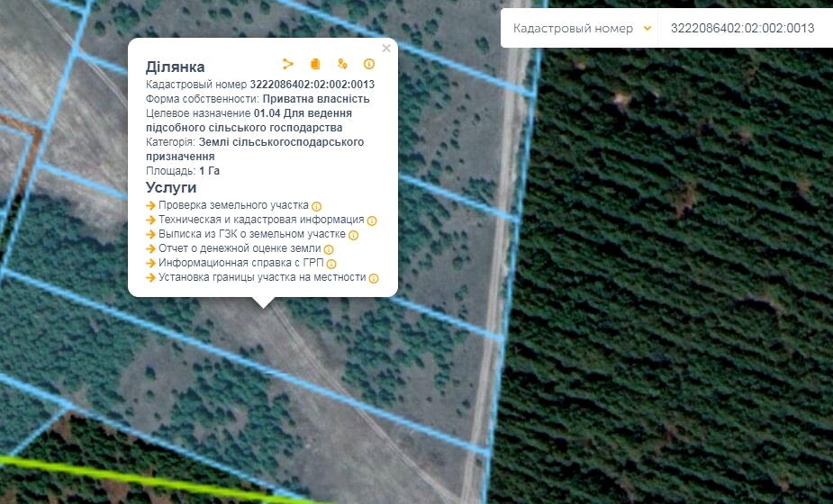Click the forest area right of the dirt road

tap(675, 270)
